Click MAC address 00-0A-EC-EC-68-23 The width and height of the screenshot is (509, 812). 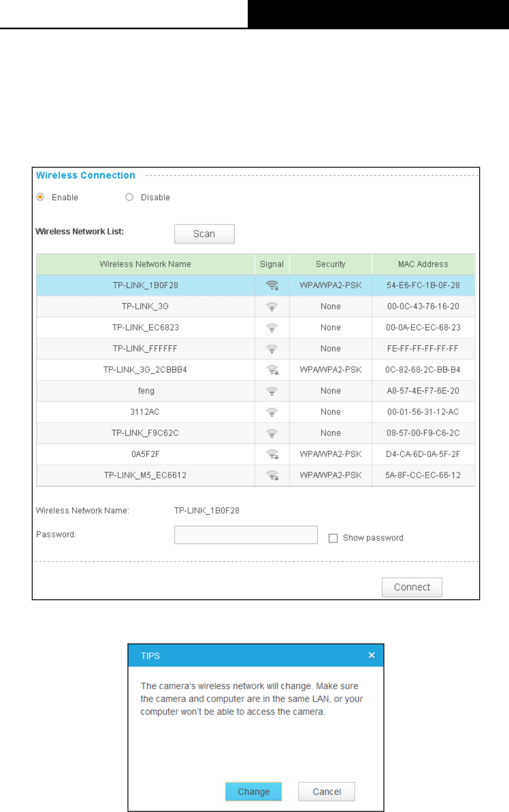pyautogui.click(x=423, y=328)
